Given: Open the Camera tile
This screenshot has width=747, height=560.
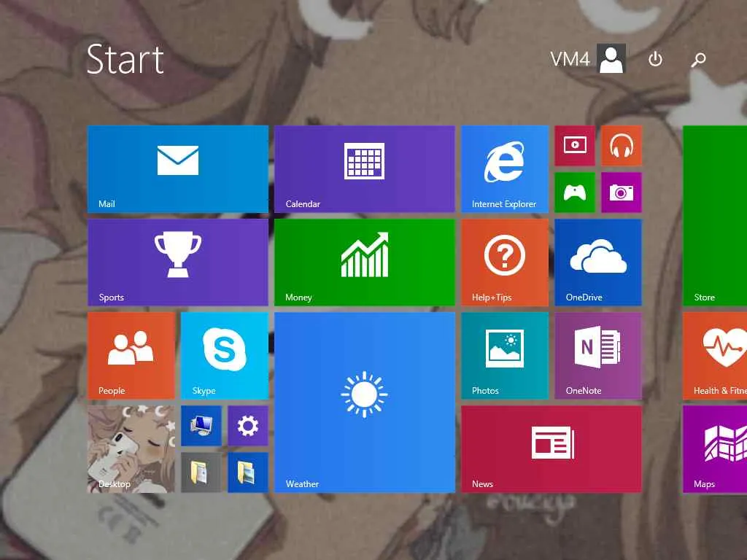Looking at the screenshot, I should pos(622,192).
